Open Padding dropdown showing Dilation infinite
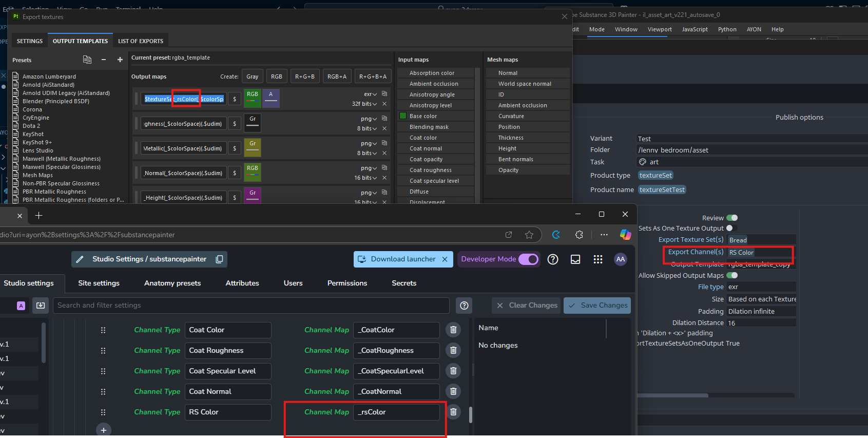Viewport: 868px width, 438px height. coord(762,312)
